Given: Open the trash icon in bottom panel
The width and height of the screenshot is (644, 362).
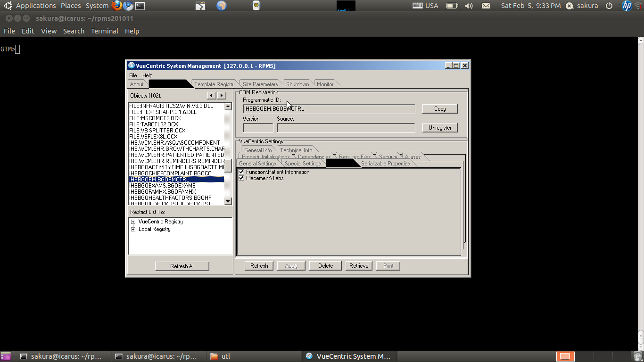Looking at the screenshot, I should 637,356.
